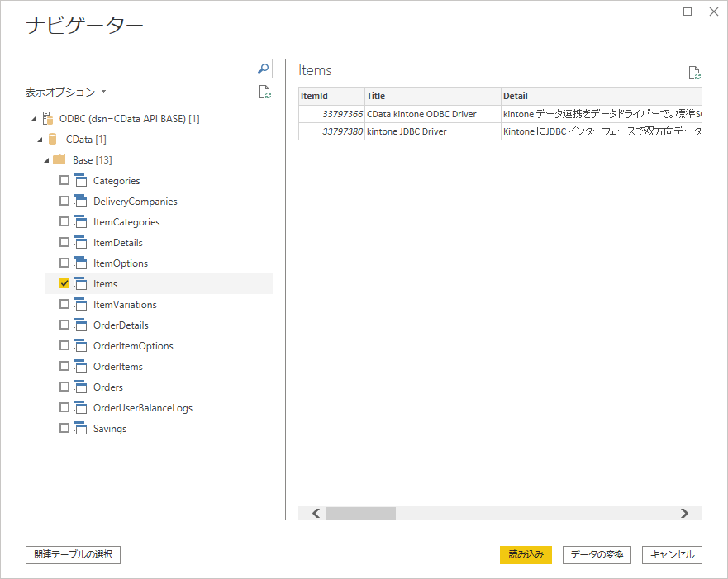Maximize the Navigator dialog window
This screenshot has width=728, height=579.
coord(688,12)
